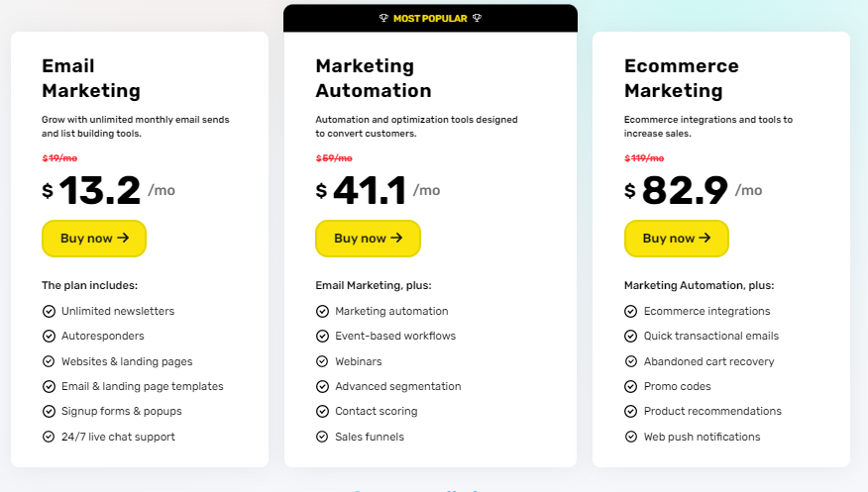Screen dimensions: 868x492
Task: Click checkmark icon next to 24/7 live chat support
Action: [x=49, y=437]
